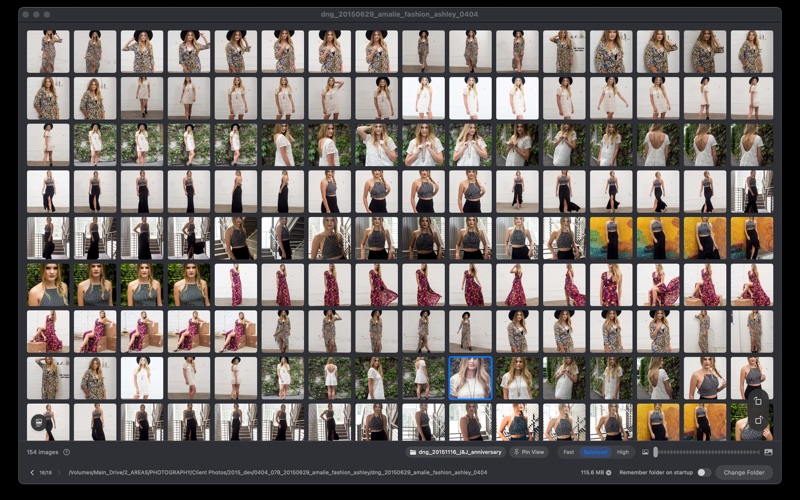The image size is (800, 500).
Task: Go to the next folder with forward chevron
Action: coord(59,472)
